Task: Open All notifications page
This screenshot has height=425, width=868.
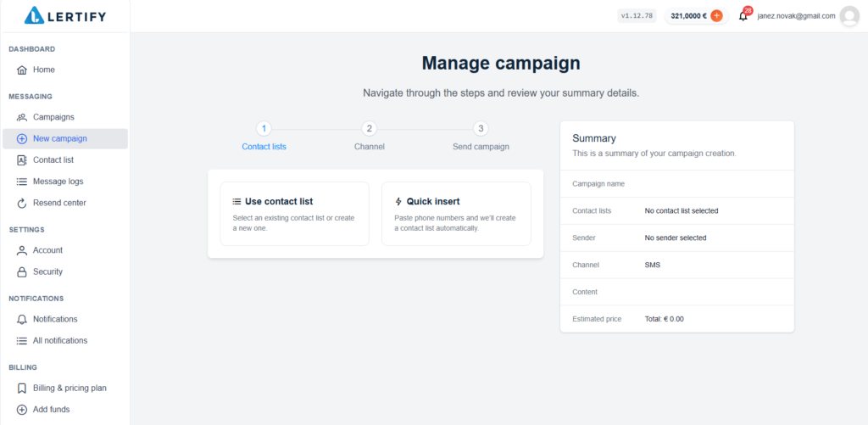Action: coord(59,341)
